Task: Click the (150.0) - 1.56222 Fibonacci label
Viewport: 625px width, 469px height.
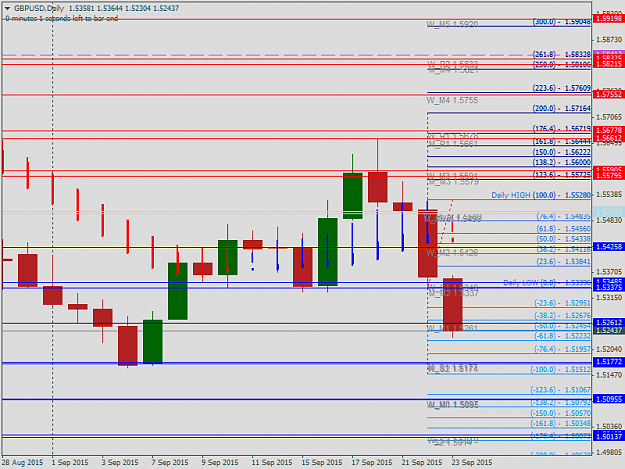Action: (x=561, y=152)
